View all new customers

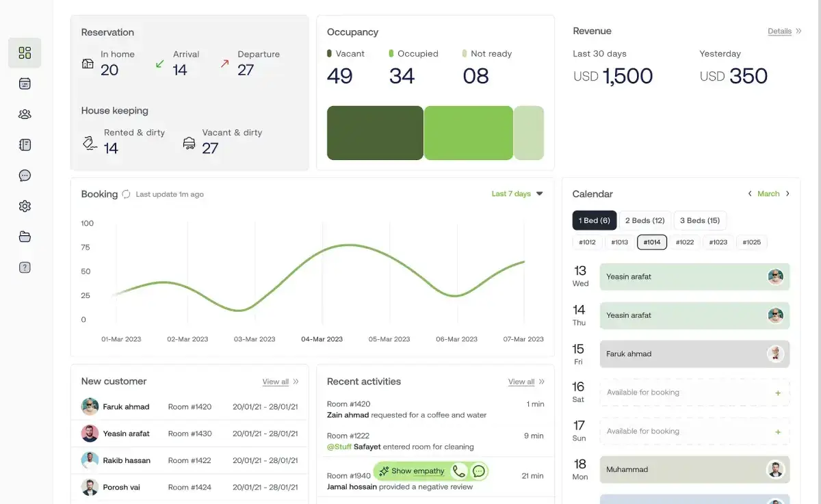276,382
